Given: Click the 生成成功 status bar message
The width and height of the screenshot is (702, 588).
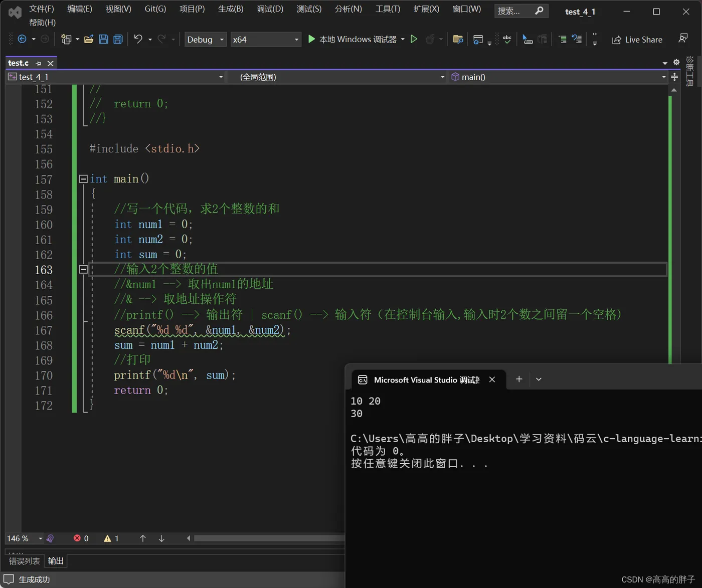Looking at the screenshot, I should coord(34,579).
